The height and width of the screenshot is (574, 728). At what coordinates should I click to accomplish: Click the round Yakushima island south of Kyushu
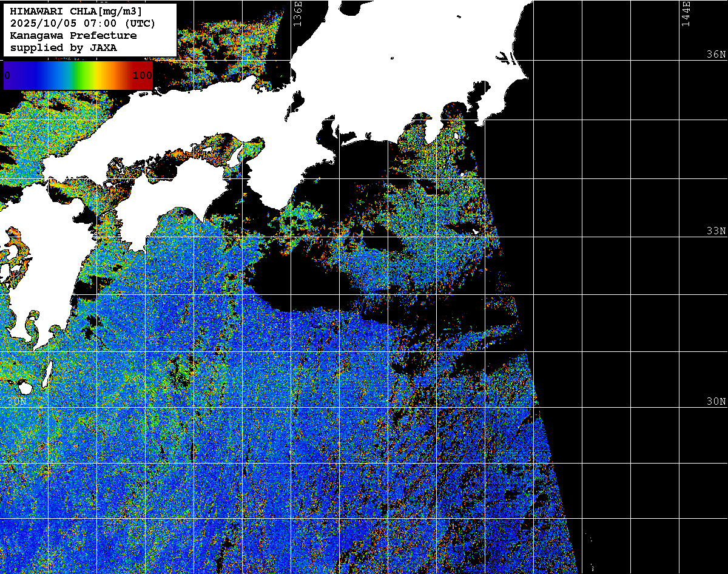click(x=25, y=387)
